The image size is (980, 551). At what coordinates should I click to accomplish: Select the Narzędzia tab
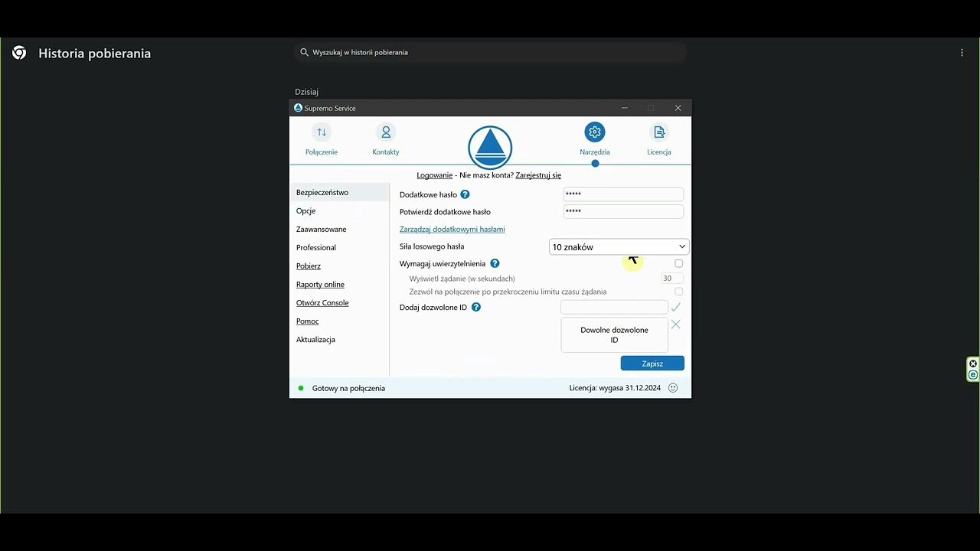[x=595, y=140]
